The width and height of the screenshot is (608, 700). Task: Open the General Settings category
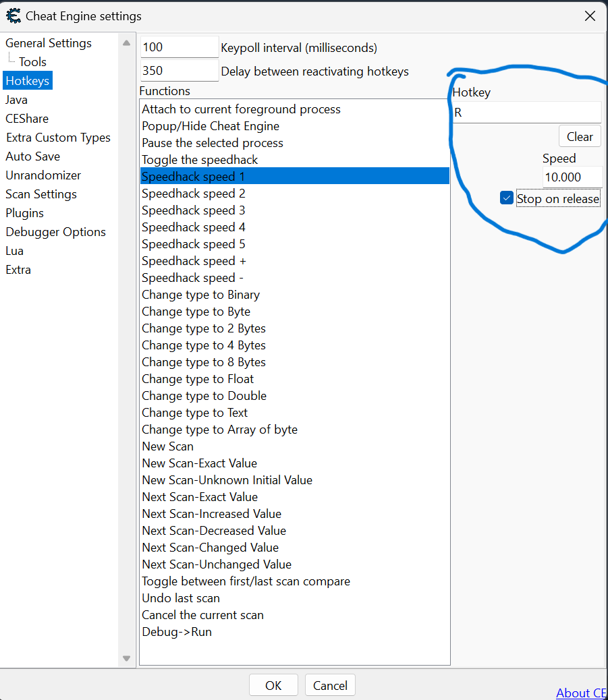click(49, 43)
